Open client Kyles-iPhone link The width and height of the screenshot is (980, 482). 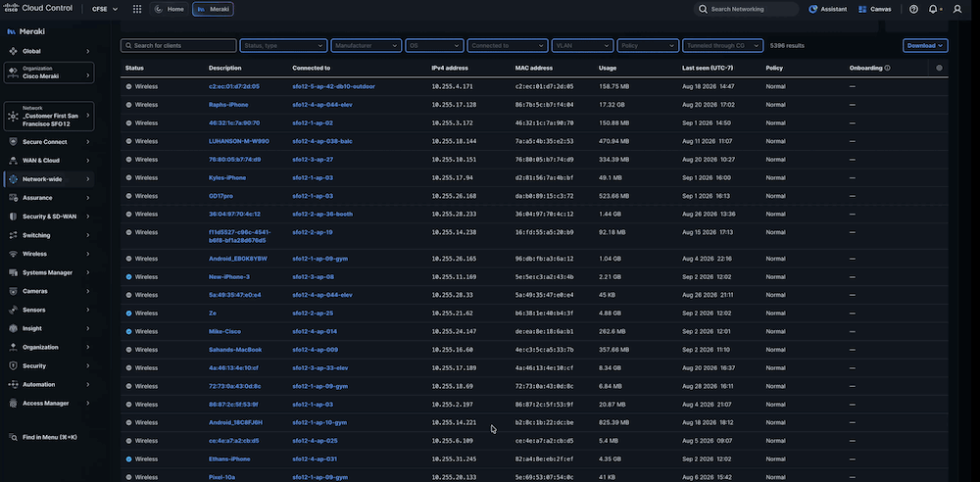(227, 178)
